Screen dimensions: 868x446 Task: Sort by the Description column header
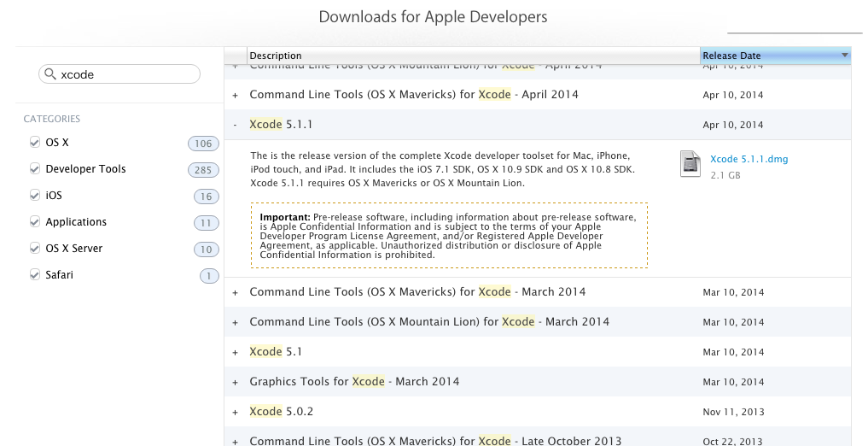(474, 56)
